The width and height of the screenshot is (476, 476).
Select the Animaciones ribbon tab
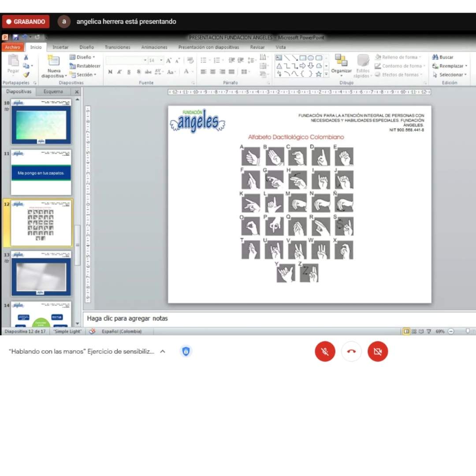[x=154, y=47]
